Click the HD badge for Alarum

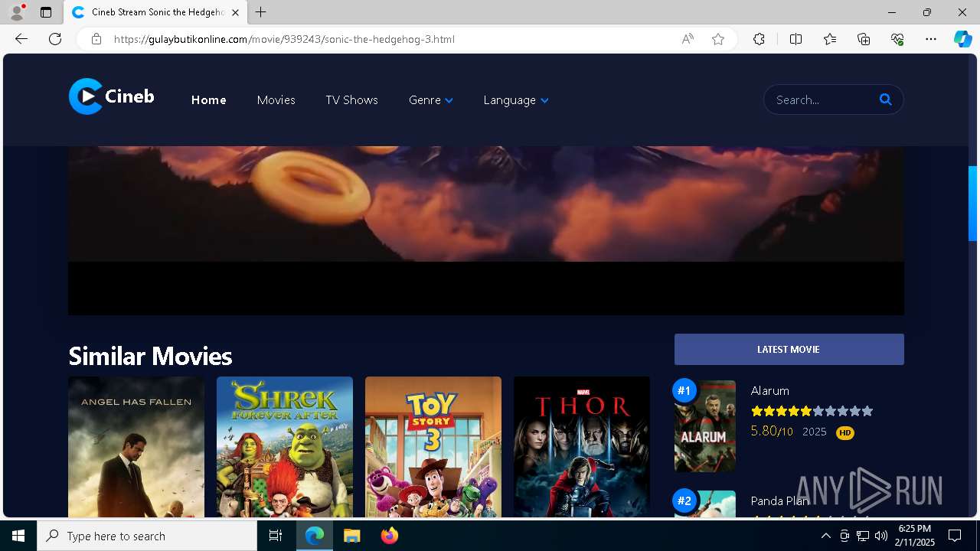(845, 432)
